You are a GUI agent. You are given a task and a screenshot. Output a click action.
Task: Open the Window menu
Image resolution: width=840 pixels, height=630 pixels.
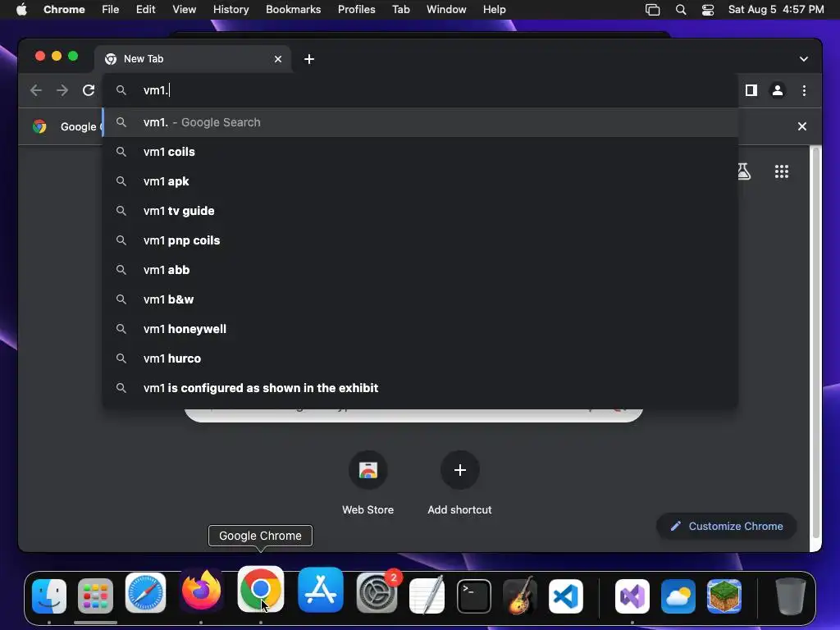(x=446, y=10)
